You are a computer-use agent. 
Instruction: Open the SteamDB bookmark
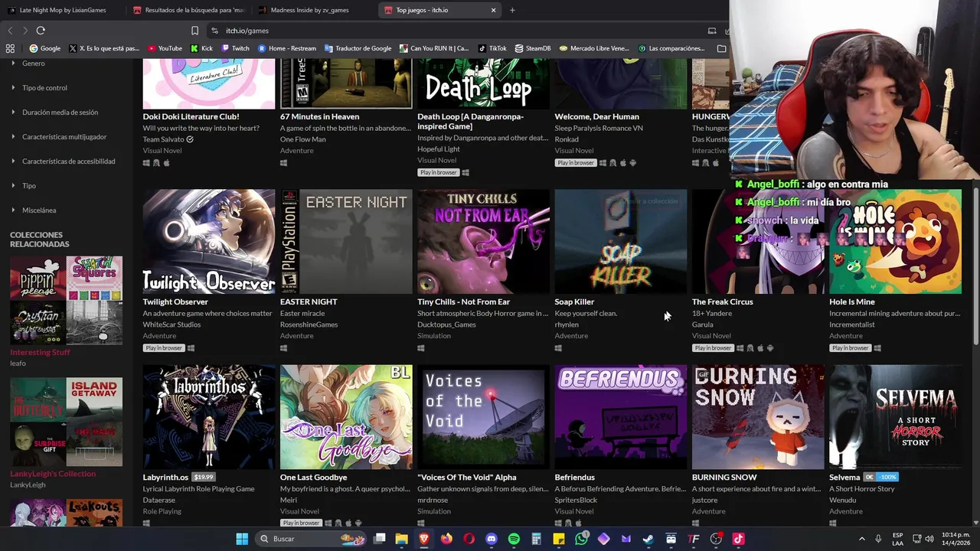(x=533, y=48)
